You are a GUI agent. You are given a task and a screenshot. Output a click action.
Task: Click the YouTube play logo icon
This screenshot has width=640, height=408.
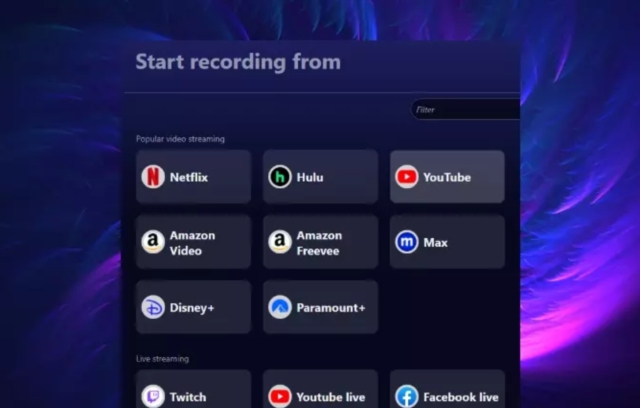pos(407,177)
